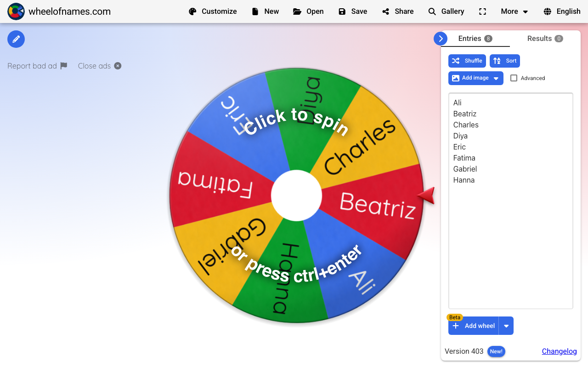
Task: Switch to the Results tab
Action: [545, 39]
